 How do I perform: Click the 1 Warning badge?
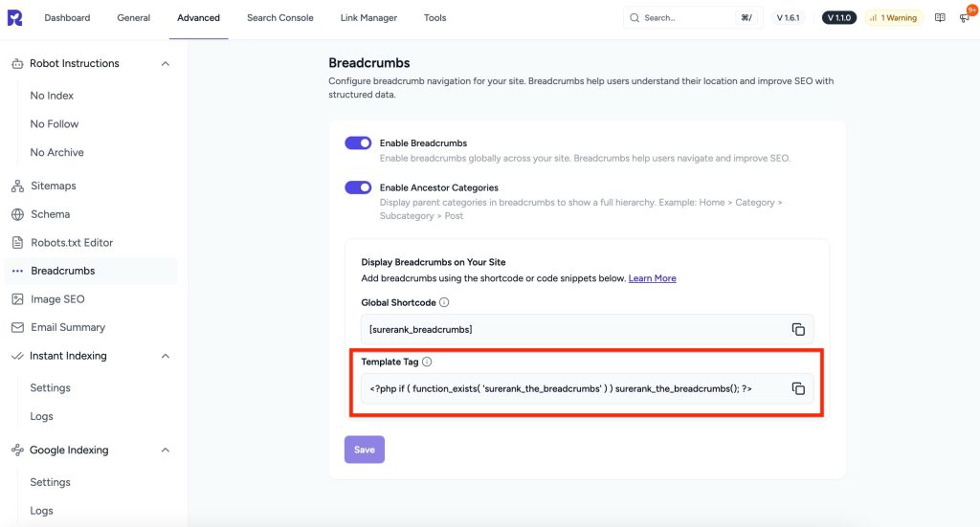[893, 18]
